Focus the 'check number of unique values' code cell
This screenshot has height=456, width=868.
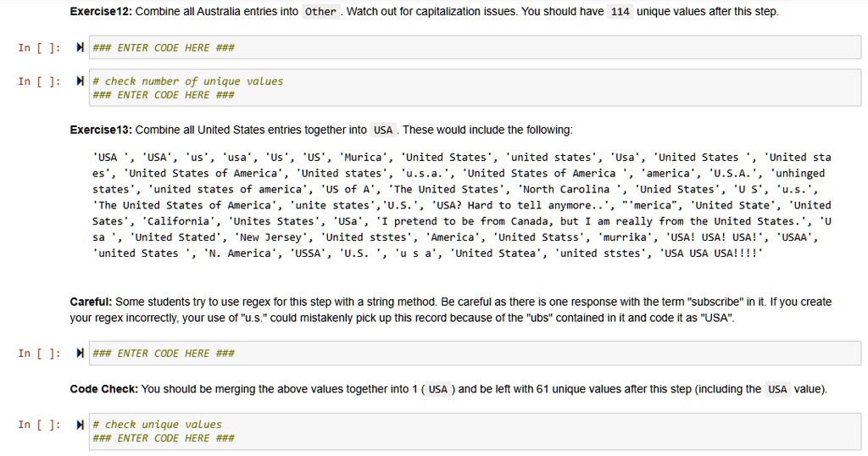(x=475, y=88)
